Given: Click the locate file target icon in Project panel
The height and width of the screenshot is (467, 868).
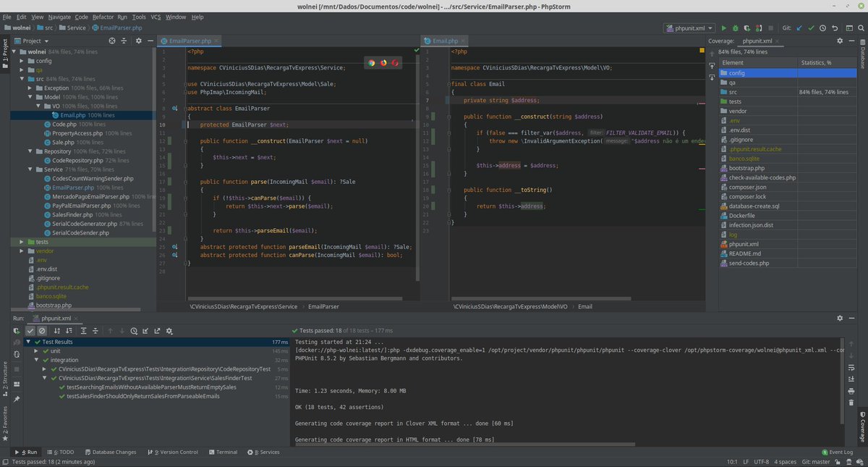Looking at the screenshot, I should 111,41.
